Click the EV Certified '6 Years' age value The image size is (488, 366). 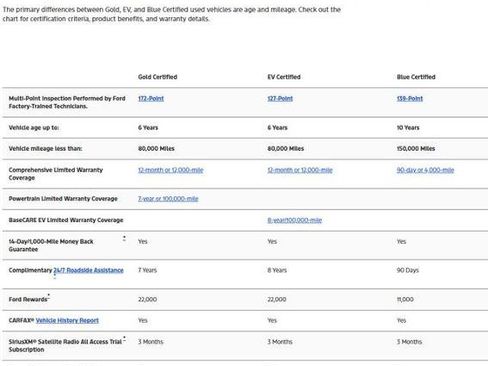tap(277, 128)
